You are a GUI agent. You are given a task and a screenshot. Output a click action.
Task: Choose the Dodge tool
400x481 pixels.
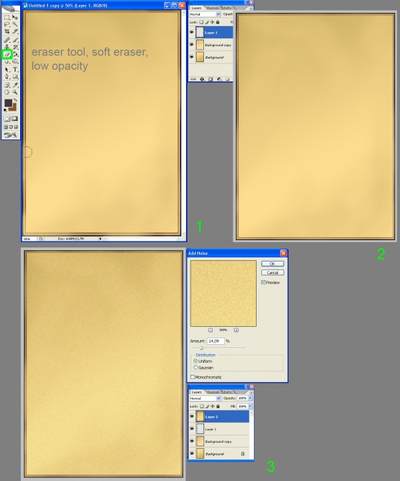click(x=15, y=61)
